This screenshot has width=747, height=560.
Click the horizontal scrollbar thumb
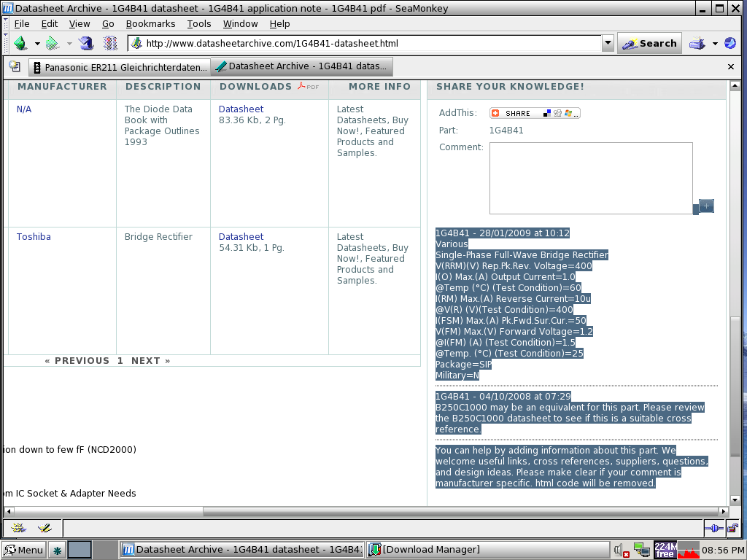pos(460,511)
